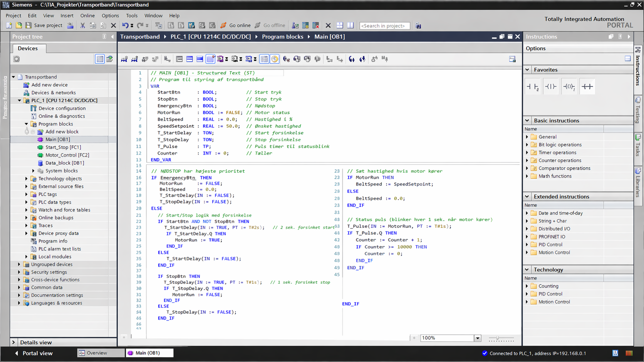Insert normally closed contact favorite
Screen dimensions: 644x362
(x=551, y=87)
